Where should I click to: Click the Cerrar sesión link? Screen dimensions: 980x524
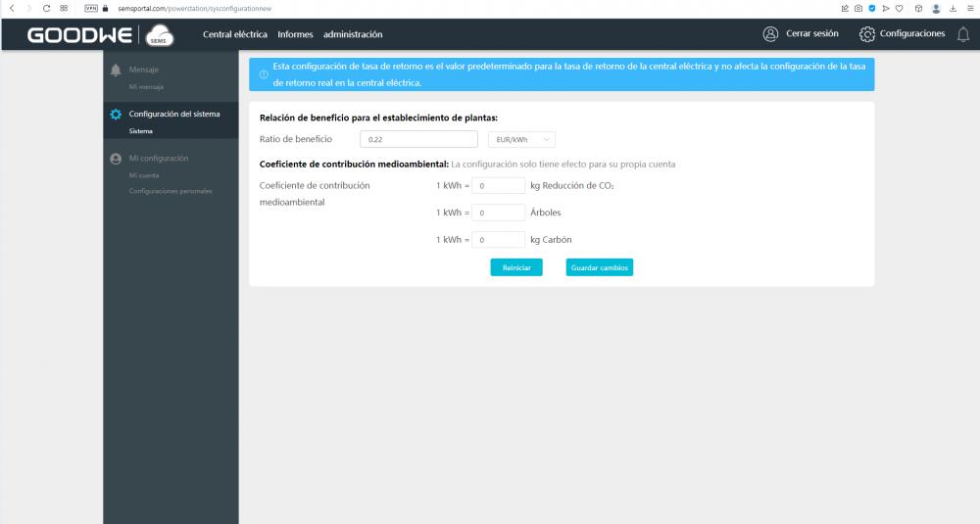point(811,33)
